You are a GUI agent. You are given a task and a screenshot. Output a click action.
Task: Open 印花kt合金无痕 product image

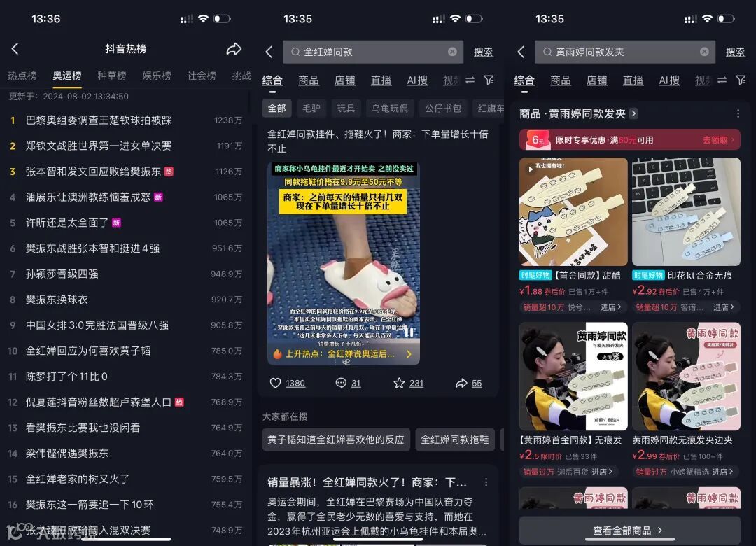[686, 211]
